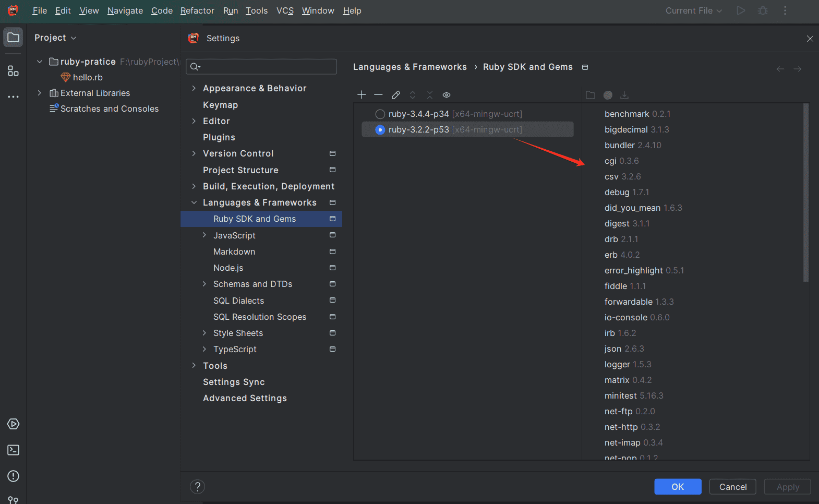Click project-level icon beside Ruby SDK and Gems header

coord(585,67)
